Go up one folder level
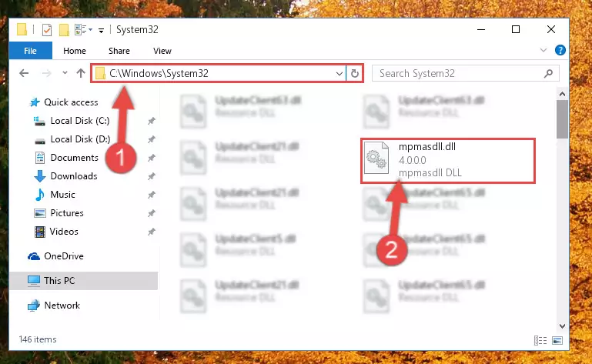The width and height of the screenshot is (592, 364). point(80,73)
